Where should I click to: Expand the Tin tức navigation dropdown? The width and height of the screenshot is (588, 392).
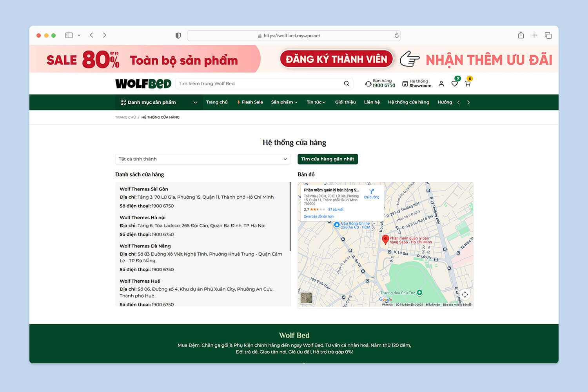316,102
